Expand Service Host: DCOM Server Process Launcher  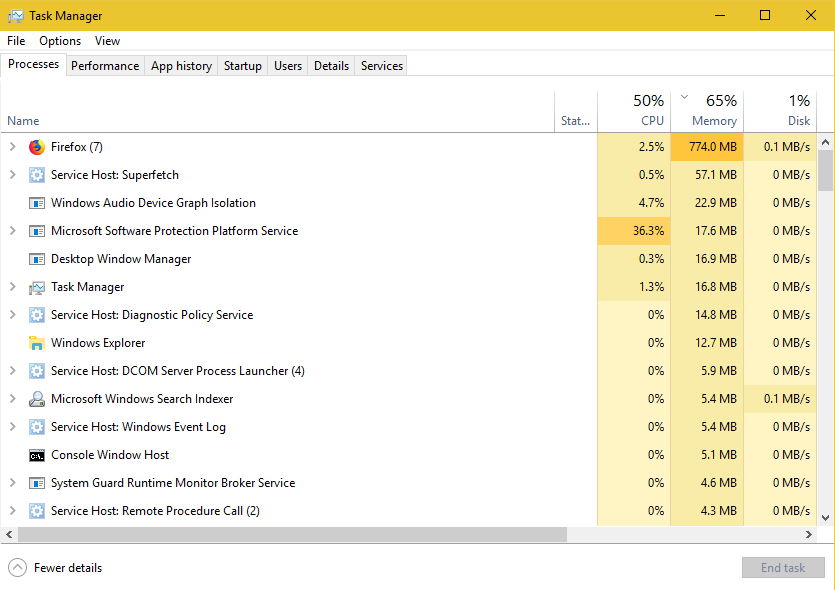(13, 371)
